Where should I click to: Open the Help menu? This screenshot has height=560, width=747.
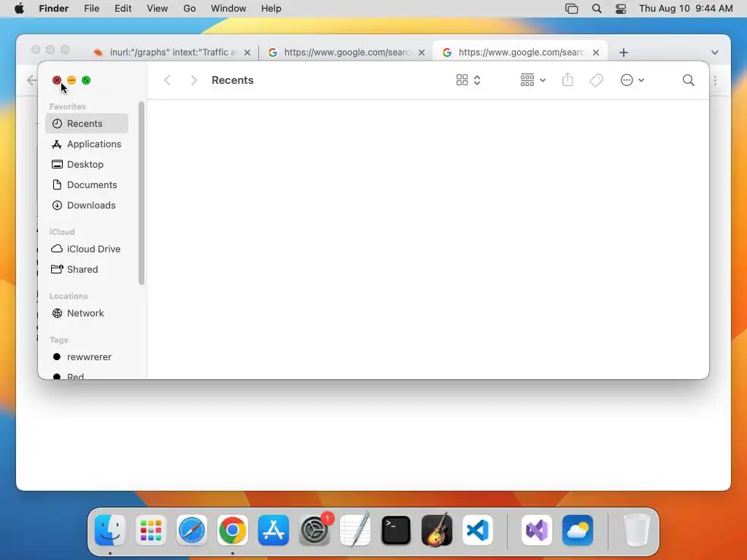[x=271, y=9]
